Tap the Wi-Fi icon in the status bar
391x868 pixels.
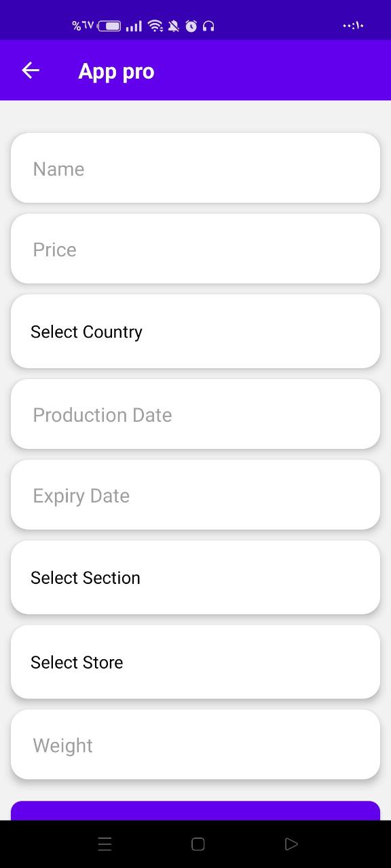tap(155, 26)
